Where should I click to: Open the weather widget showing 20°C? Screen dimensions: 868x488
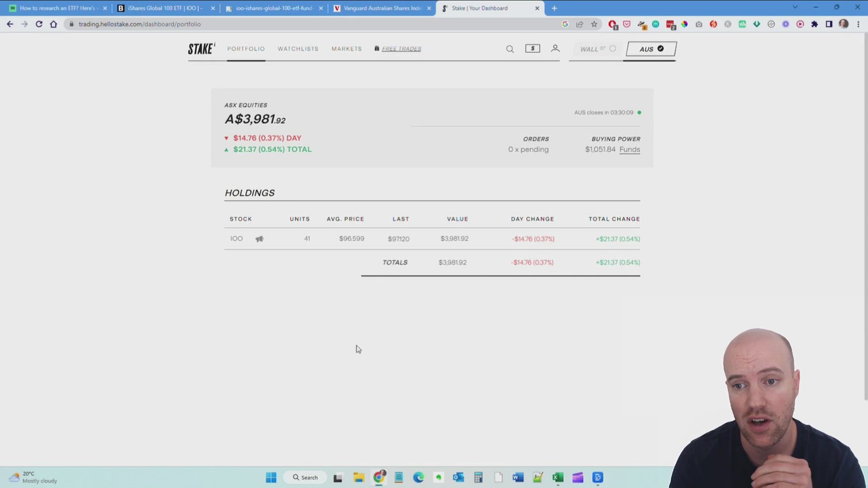(34, 478)
